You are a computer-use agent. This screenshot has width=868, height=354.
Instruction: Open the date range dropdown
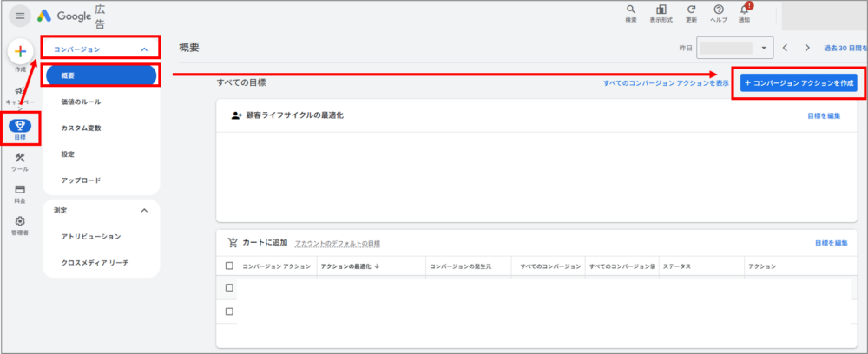[x=764, y=49]
